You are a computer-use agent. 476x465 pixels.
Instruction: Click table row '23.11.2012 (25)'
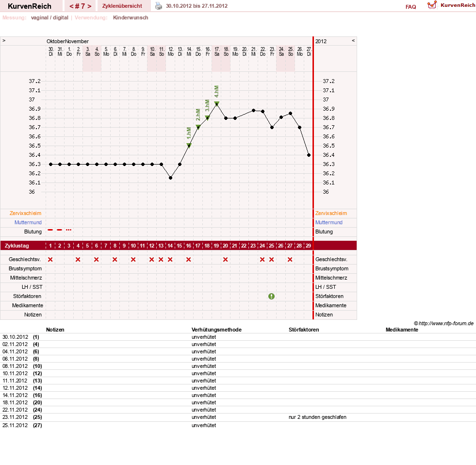pos(238,417)
